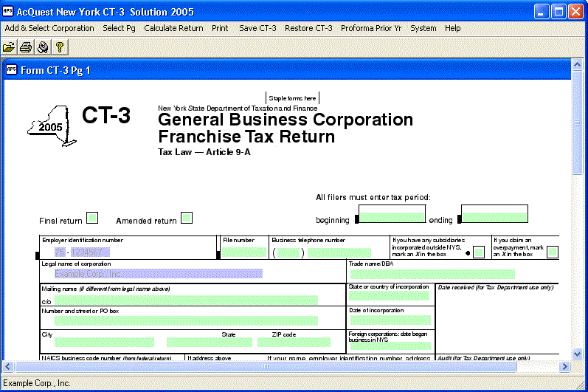Click the Mailing name c/o field
Viewport: 588px width, 392px height.
click(x=186, y=300)
